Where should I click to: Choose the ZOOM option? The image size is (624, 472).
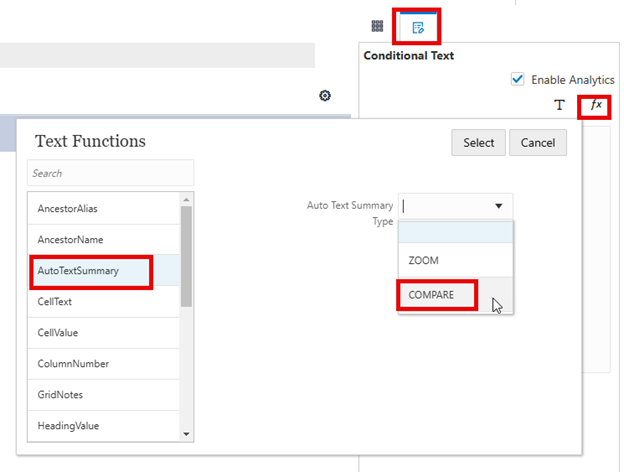424,260
